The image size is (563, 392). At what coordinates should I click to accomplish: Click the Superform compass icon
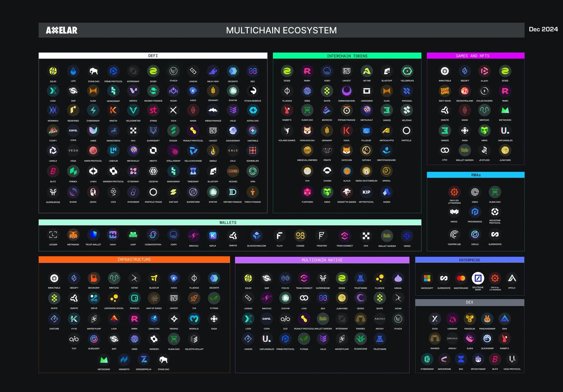click(x=193, y=192)
